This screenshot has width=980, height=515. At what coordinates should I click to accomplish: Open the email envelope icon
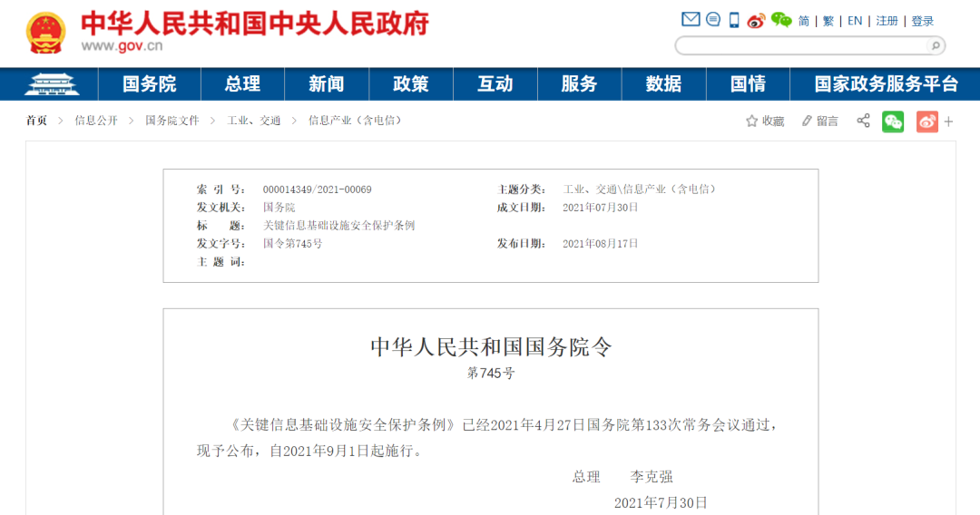pyautogui.click(x=691, y=19)
